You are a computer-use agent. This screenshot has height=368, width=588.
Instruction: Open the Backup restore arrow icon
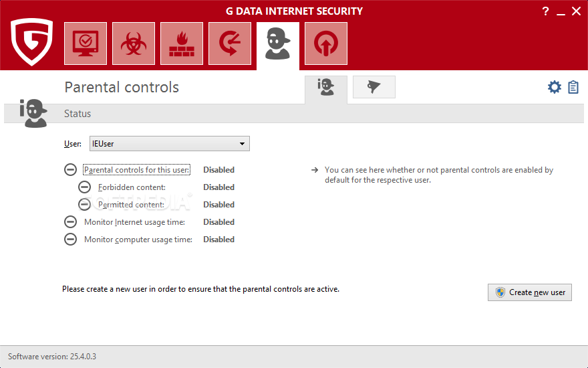pos(230,43)
